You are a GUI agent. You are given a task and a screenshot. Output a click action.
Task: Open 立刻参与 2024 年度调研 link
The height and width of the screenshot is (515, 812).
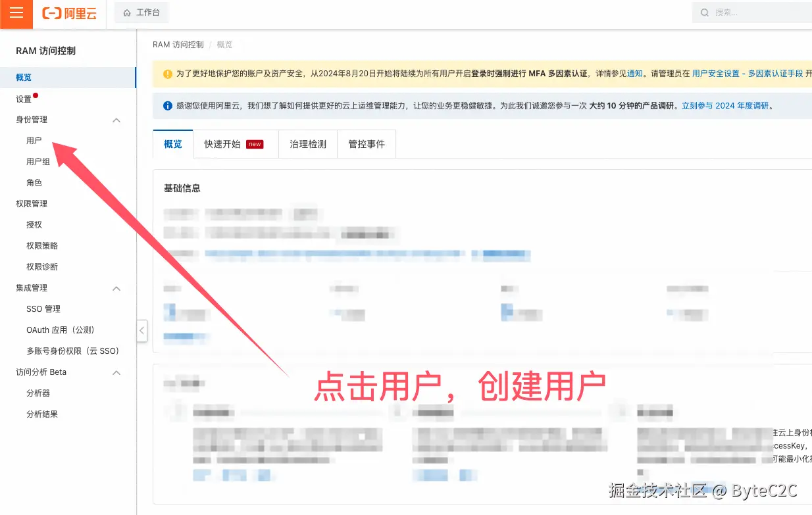[x=725, y=105]
